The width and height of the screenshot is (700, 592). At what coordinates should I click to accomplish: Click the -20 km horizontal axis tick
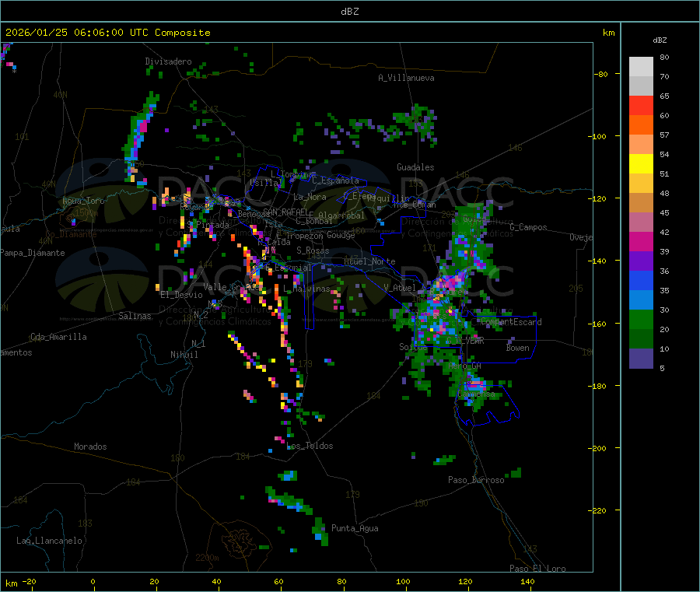point(30,581)
